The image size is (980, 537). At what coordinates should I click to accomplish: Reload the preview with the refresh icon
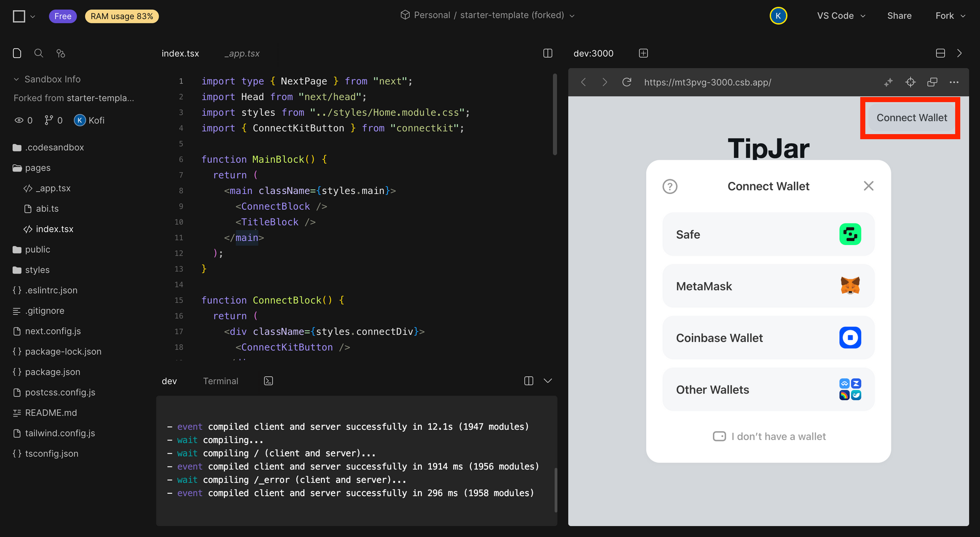pos(627,82)
